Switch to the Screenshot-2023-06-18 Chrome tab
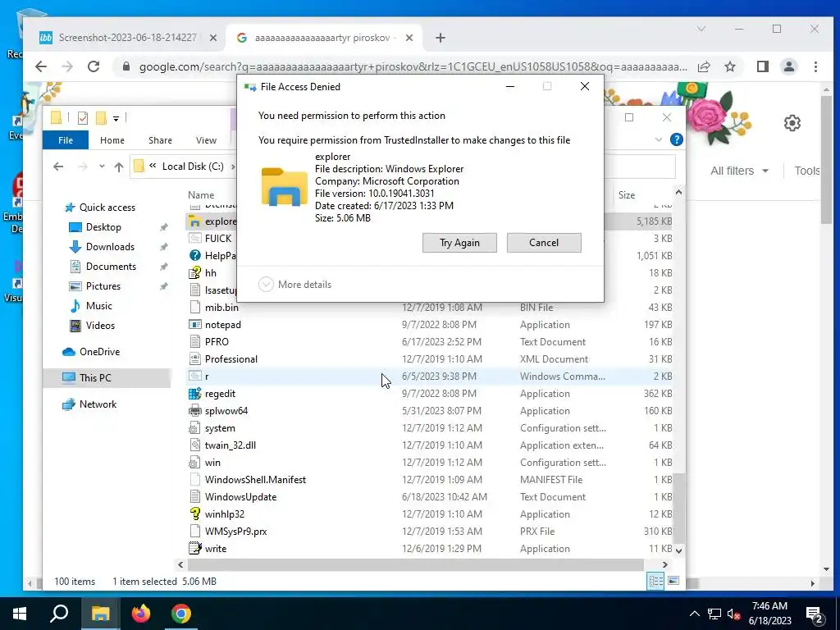Screen dimensions: 840x630 [127, 38]
